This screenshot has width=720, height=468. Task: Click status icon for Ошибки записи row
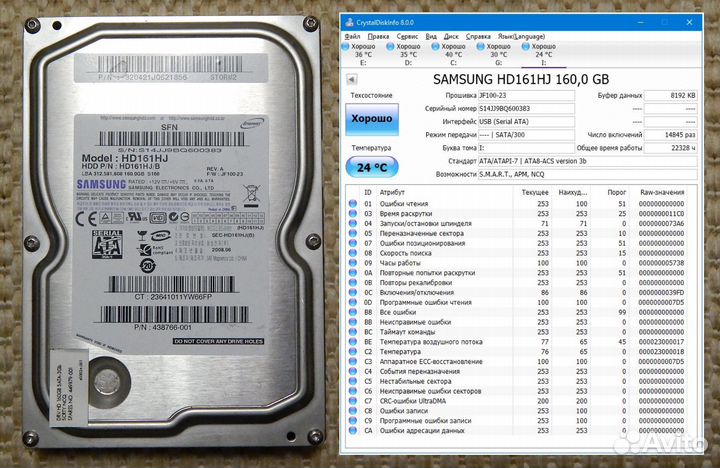[x=353, y=411]
